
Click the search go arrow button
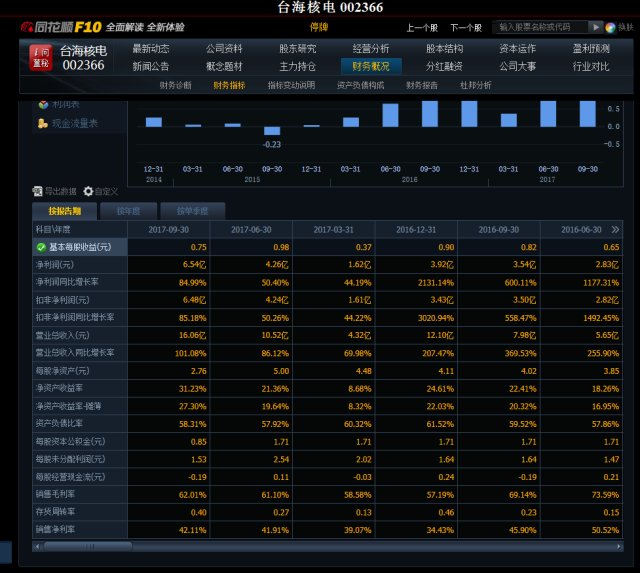coord(595,27)
